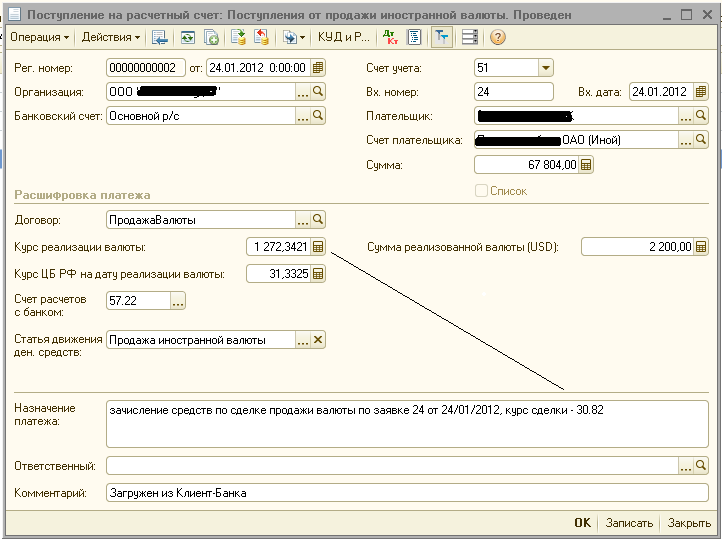
Task: Click the КУД и Р... toolbar button
Action: [x=343, y=37]
